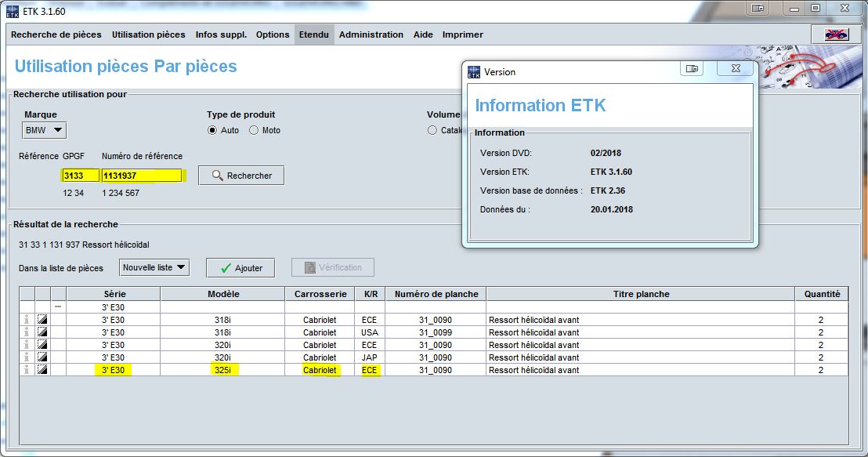
Task: Click the hatched square icon on the 320i JAP row
Action: click(x=42, y=357)
